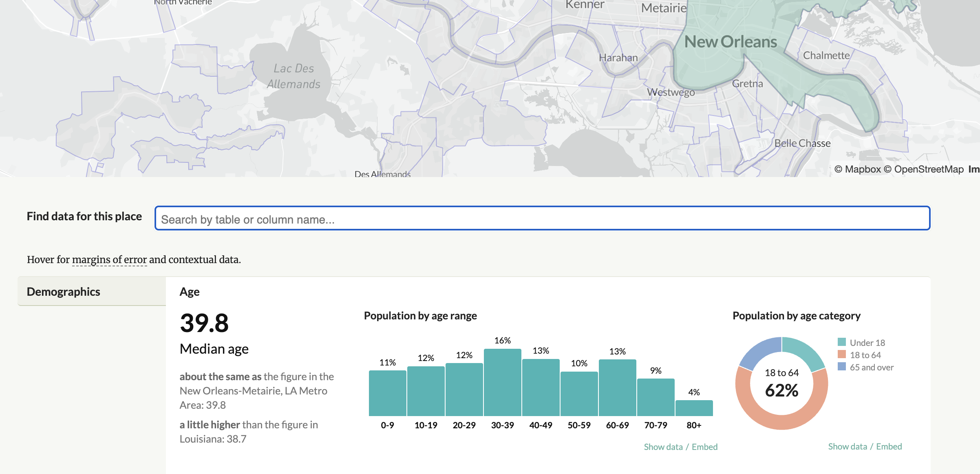The image size is (980, 474).
Task: Click the 30-39 age range bar
Action: click(502, 383)
